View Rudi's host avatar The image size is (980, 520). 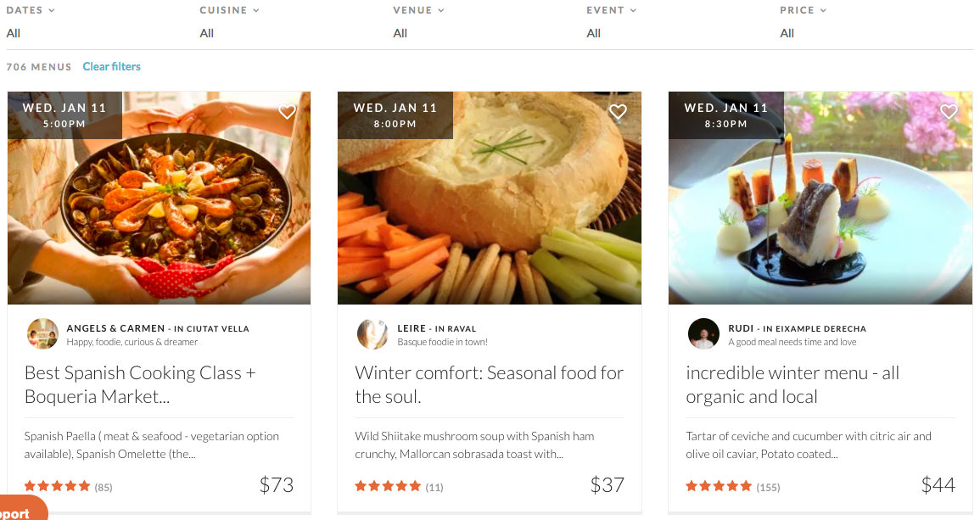click(x=703, y=334)
